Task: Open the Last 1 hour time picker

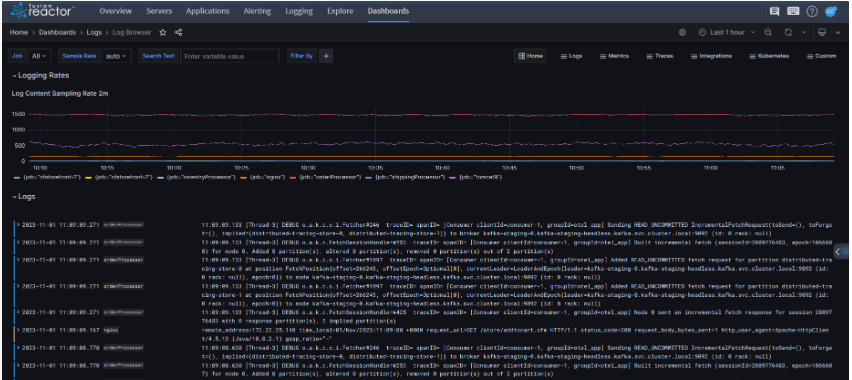Action: point(726,33)
